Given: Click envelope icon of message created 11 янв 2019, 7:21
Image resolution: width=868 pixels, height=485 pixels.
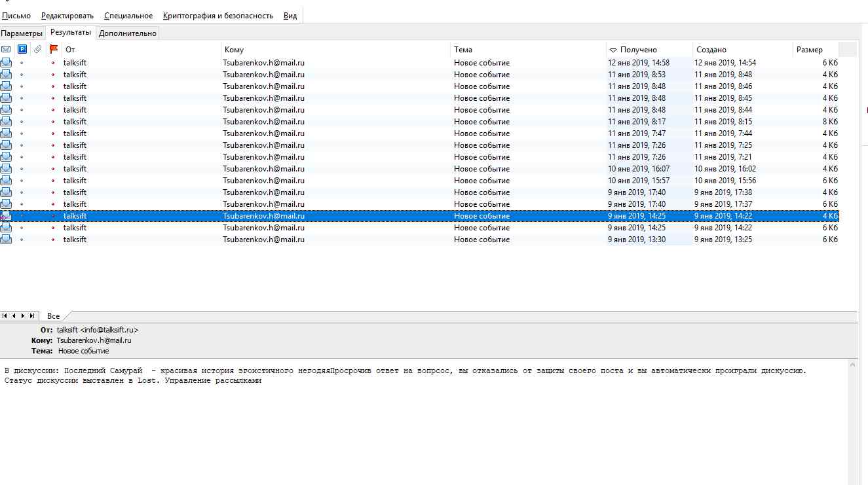Looking at the screenshot, I should pos(6,157).
